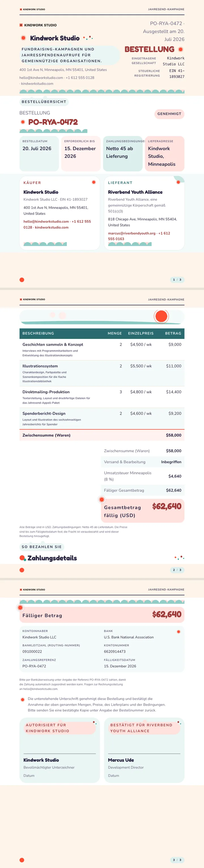The height and width of the screenshot is (868, 204).
Task: Click the Zahlungsdetails heading icon
Action: 23,558
